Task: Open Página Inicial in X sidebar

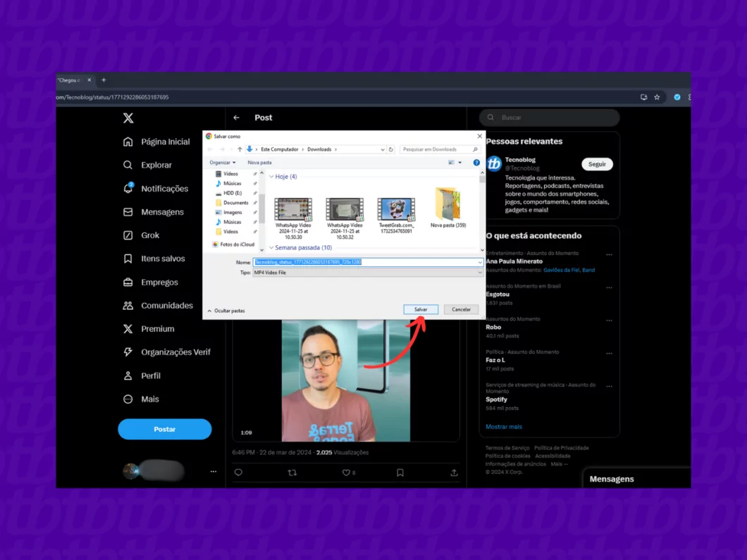Action: click(156, 142)
